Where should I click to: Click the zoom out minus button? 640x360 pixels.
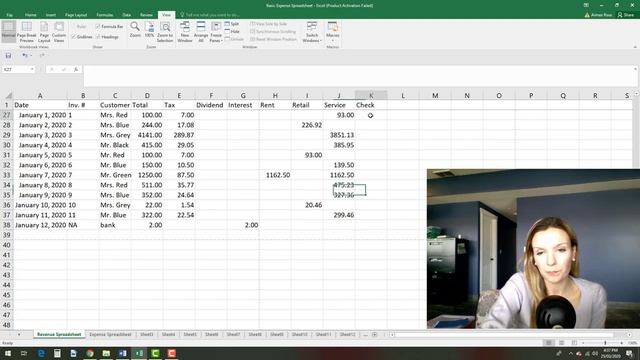click(x=583, y=343)
